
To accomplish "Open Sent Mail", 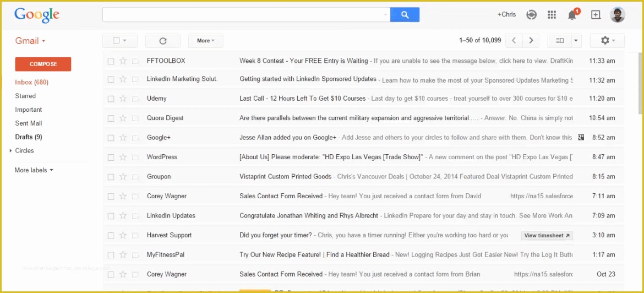I will click(28, 123).
